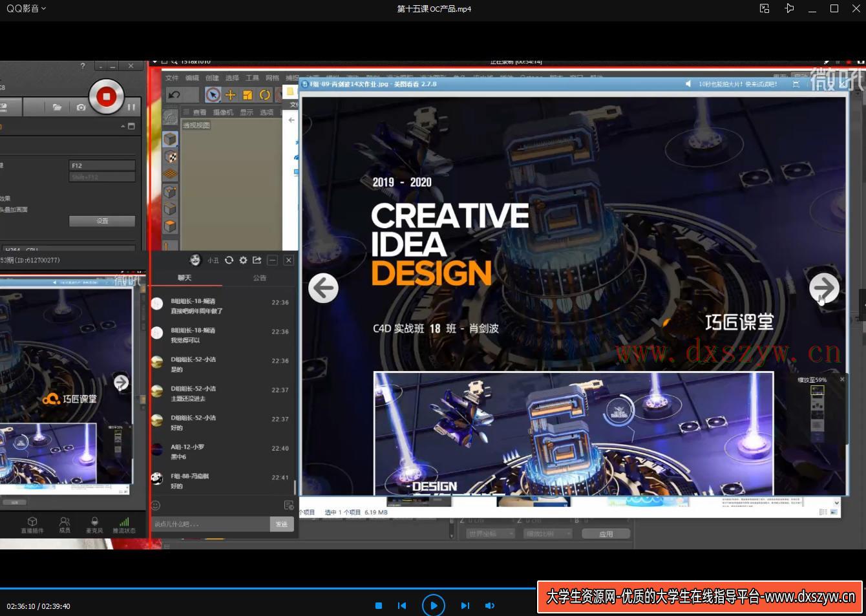Select the C4D scale tool

point(247,95)
